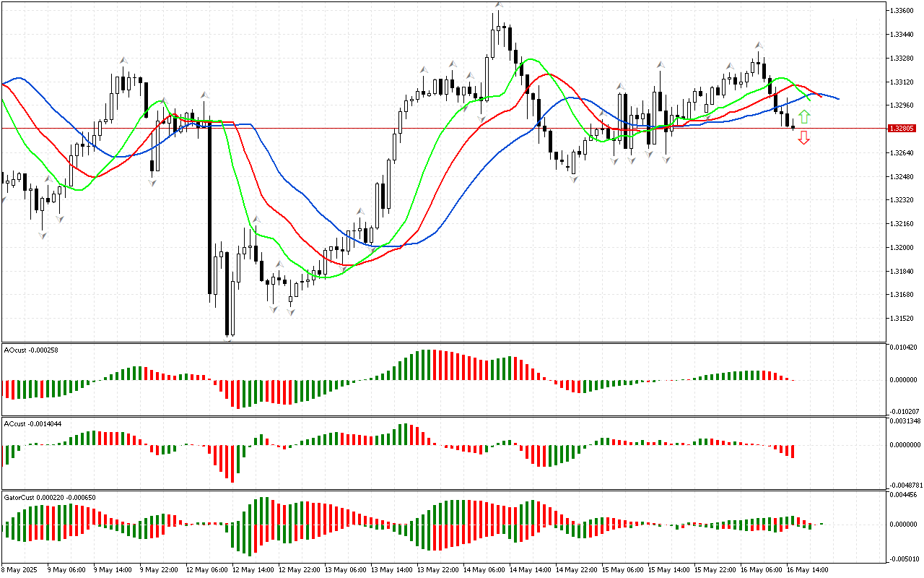924x578 pixels.
Task: Select the ACcust indicator label
Action: click(x=31, y=423)
